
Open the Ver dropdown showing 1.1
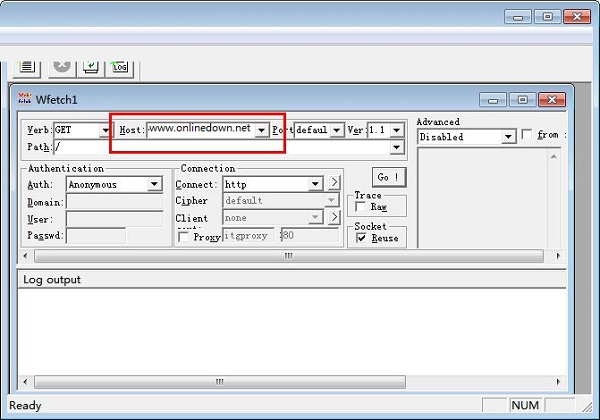[x=396, y=130]
